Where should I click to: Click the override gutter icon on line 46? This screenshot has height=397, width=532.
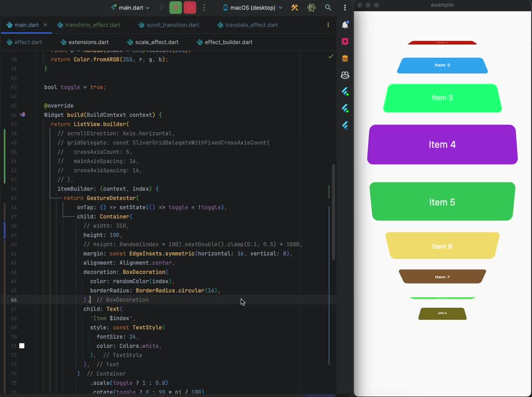[23, 115]
